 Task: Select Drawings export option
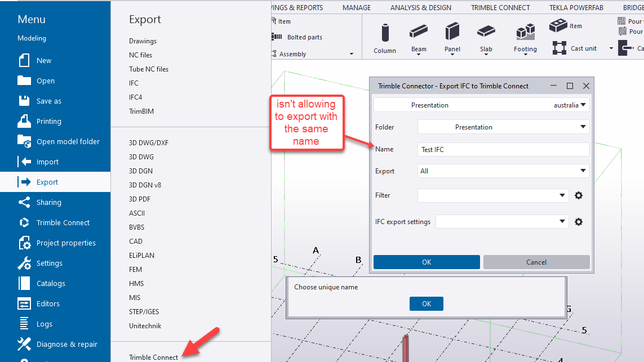tap(143, 41)
